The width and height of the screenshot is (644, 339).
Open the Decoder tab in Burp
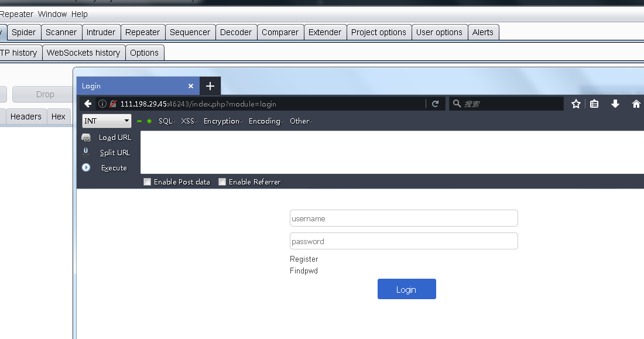236,32
